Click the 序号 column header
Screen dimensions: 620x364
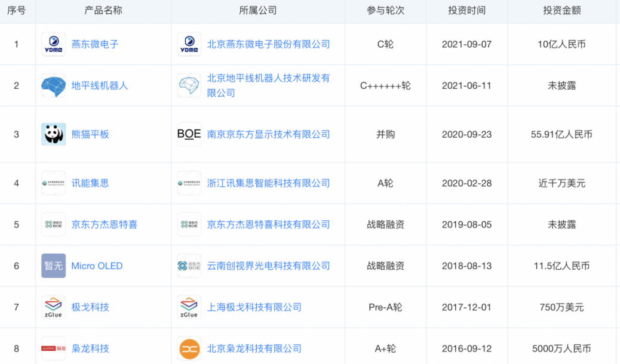(x=17, y=10)
